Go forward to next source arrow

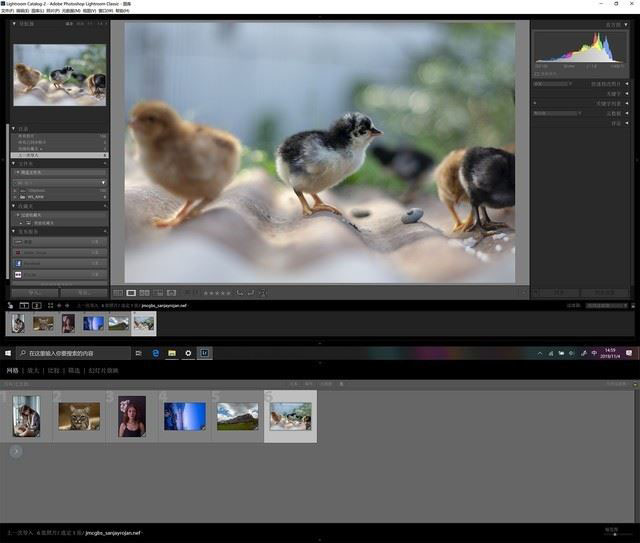(67, 305)
